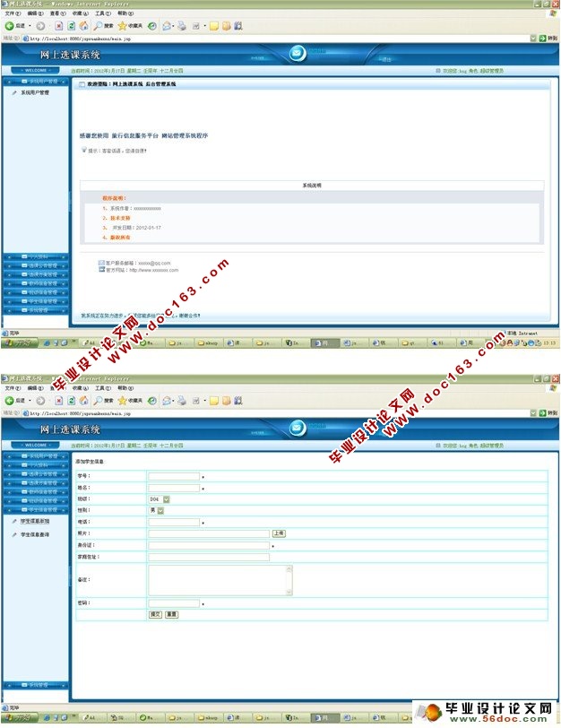
Task: Click the 身份证 ID number input field
Action: click(209, 545)
